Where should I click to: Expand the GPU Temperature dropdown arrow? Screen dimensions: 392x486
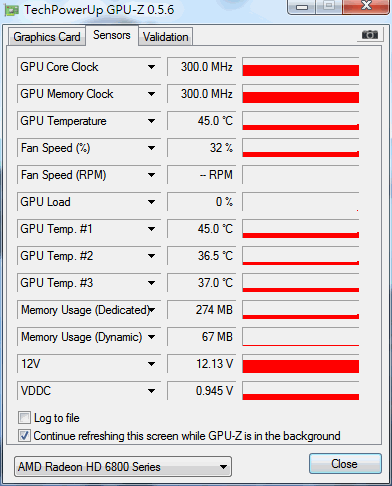click(151, 121)
